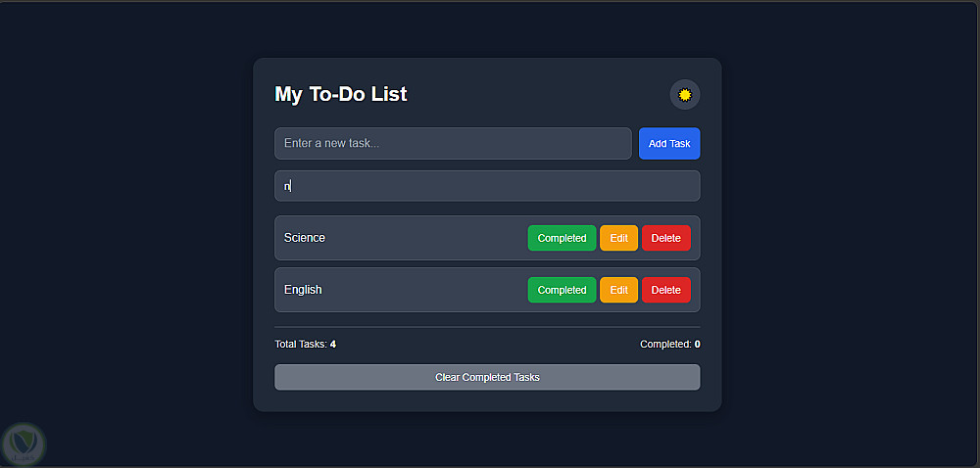
Task: Mark the English task as Completed
Action: (x=562, y=290)
